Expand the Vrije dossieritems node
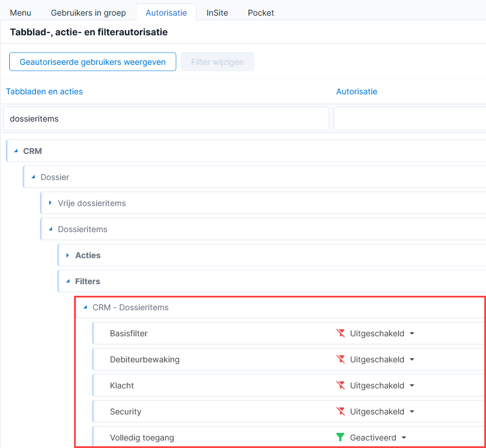Image resolution: width=486 pixels, height=448 pixels. click(50, 203)
